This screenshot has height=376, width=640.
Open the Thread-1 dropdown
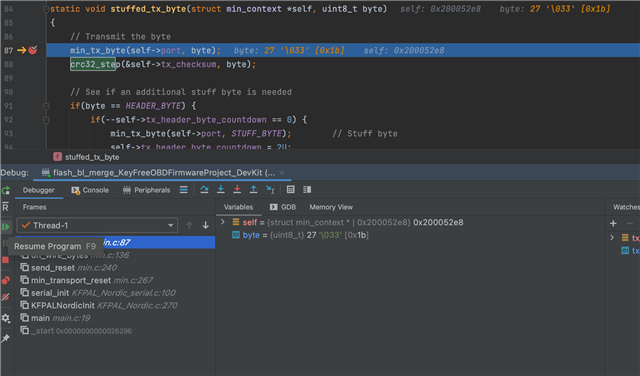(97, 225)
